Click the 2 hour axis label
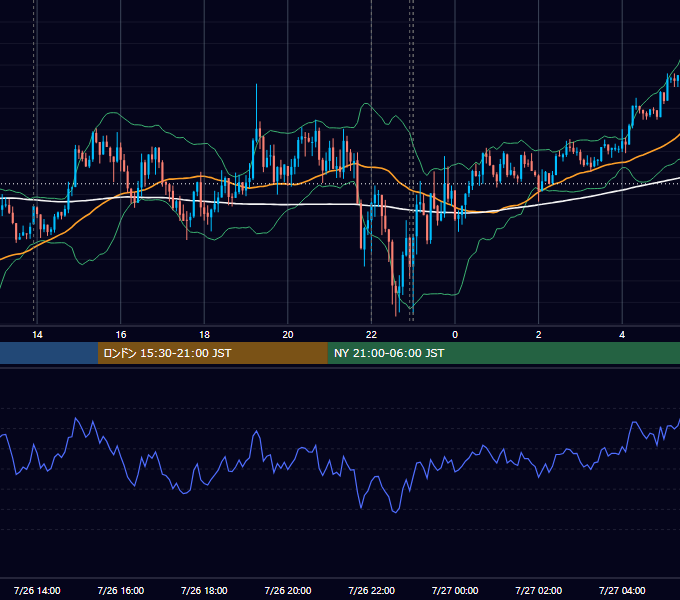The width and height of the screenshot is (680, 600). pyautogui.click(x=539, y=335)
